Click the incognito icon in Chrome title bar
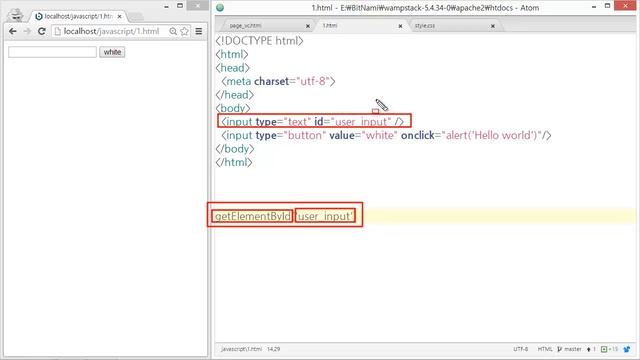This screenshot has height=360, width=640. [x=16, y=15]
